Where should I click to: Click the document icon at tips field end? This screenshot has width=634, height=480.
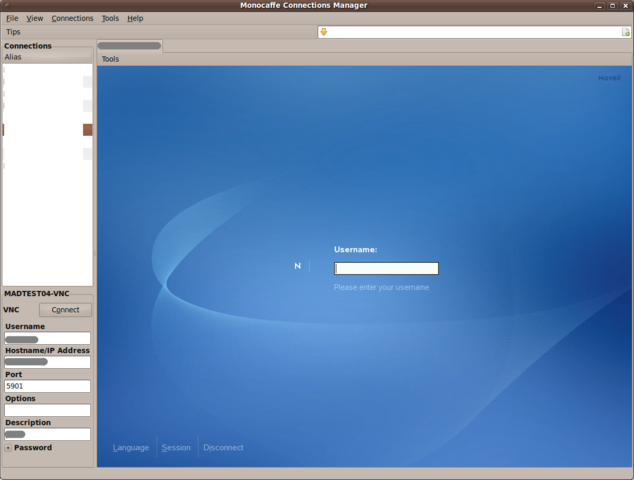(x=626, y=32)
